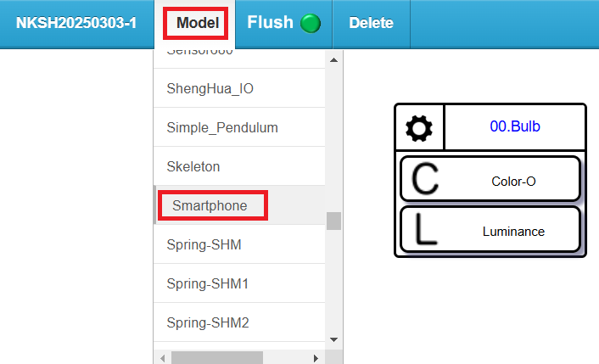Open the NKSH20250303-1 device tab

(x=76, y=23)
